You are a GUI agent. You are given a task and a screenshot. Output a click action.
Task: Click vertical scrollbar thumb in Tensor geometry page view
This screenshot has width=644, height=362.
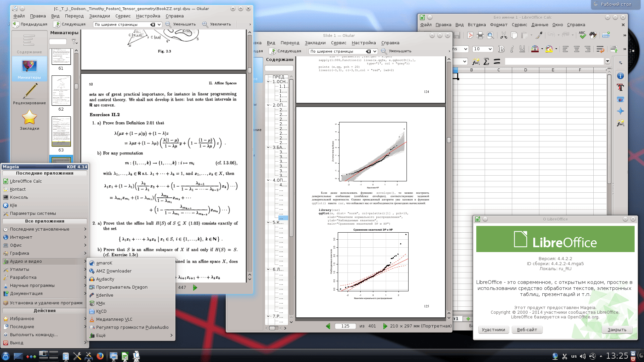(250, 70)
